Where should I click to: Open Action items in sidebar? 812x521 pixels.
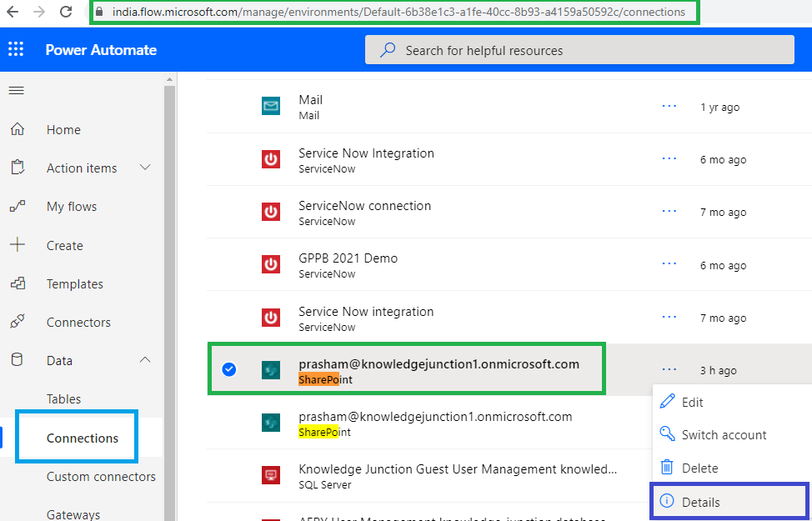(x=82, y=168)
